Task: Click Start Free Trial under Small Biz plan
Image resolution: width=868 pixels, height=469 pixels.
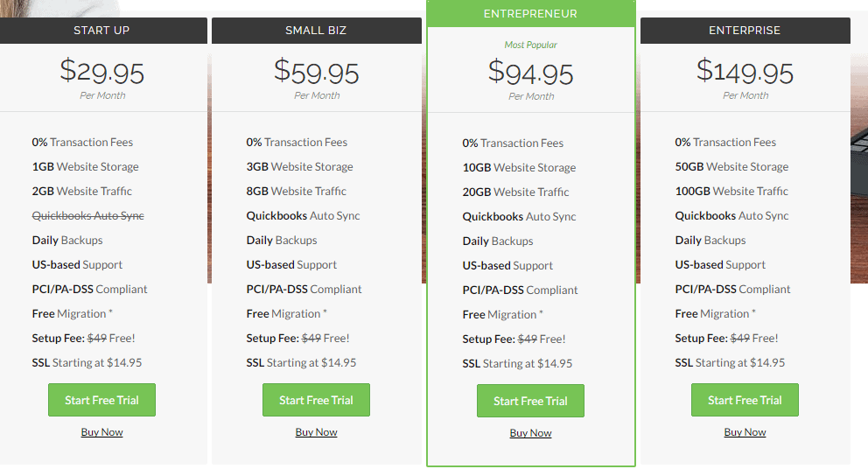Action: pos(316,400)
